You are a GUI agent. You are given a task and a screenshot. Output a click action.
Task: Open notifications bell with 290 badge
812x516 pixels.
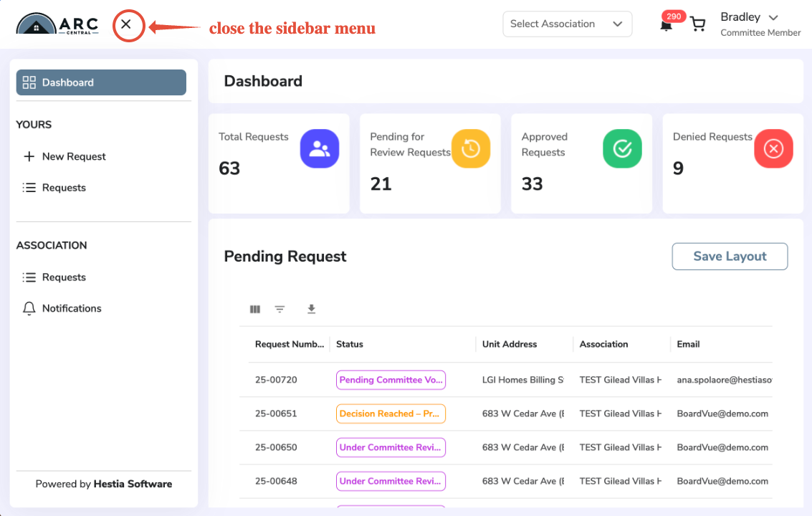coord(667,25)
